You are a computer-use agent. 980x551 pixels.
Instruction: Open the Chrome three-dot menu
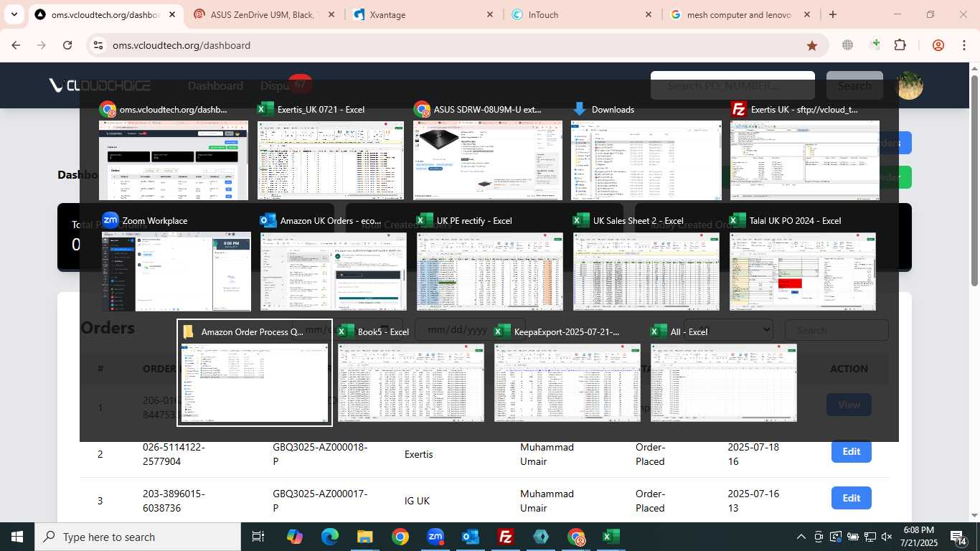(x=964, y=45)
